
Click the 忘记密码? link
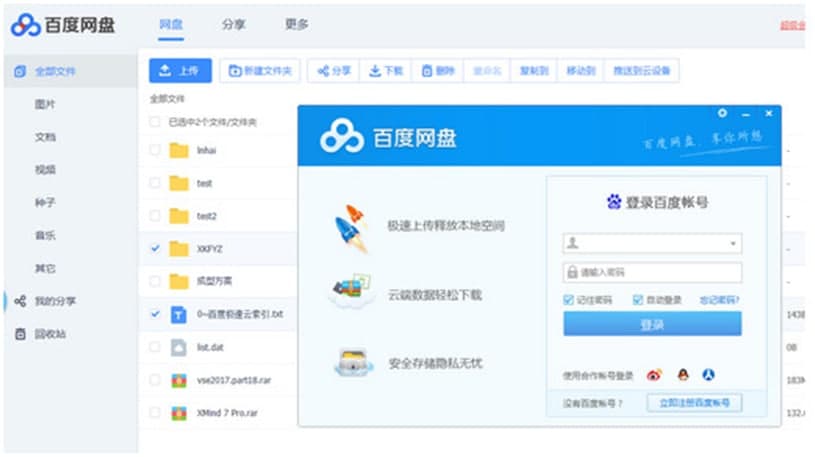pos(719,300)
